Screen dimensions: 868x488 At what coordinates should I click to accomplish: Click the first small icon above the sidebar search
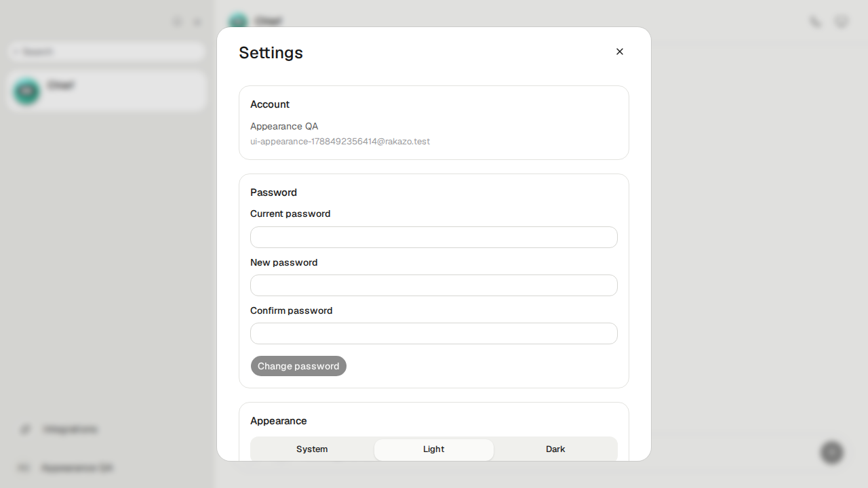point(178,22)
